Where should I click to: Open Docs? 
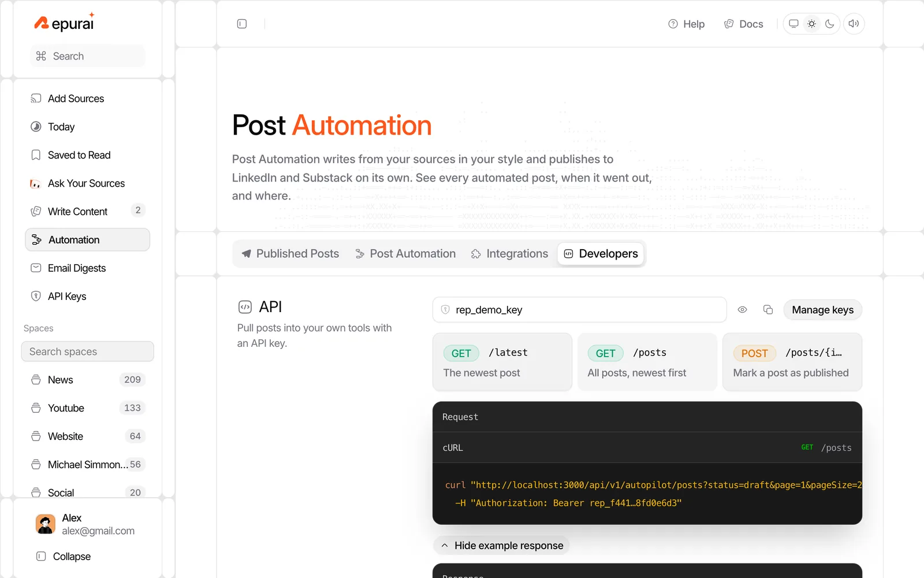coord(744,24)
